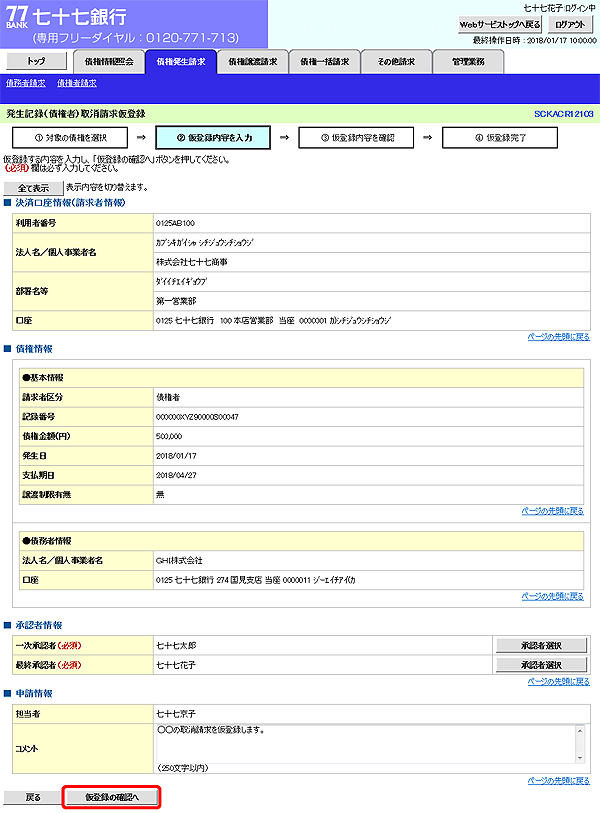Click step ② 仮登録内容を入力
Viewport: 600px width, 813px height.
[213, 138]
